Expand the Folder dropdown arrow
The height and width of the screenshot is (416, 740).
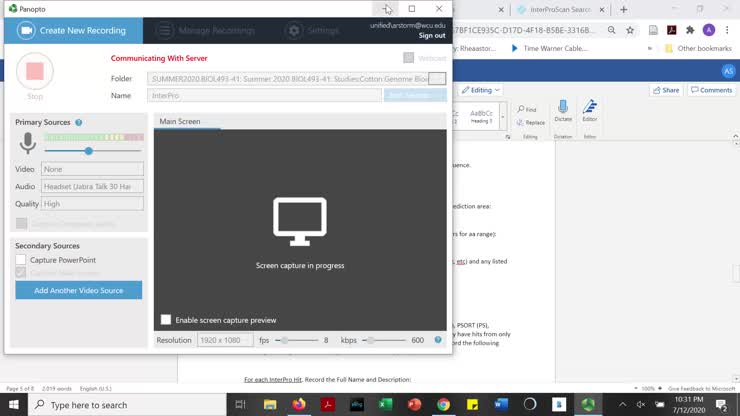[437, 78]
